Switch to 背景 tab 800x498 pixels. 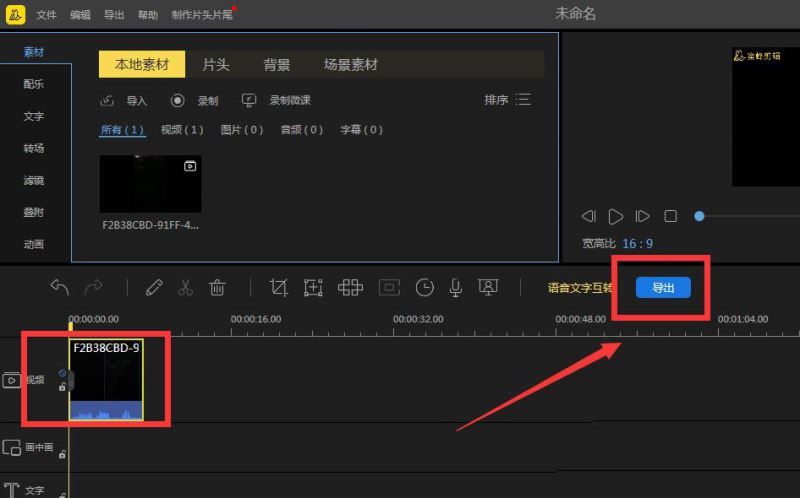tap(277, 65)
